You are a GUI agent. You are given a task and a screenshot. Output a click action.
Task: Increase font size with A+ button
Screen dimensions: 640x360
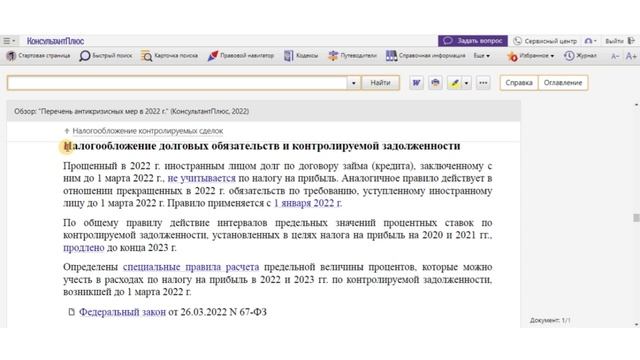(631, 56)
